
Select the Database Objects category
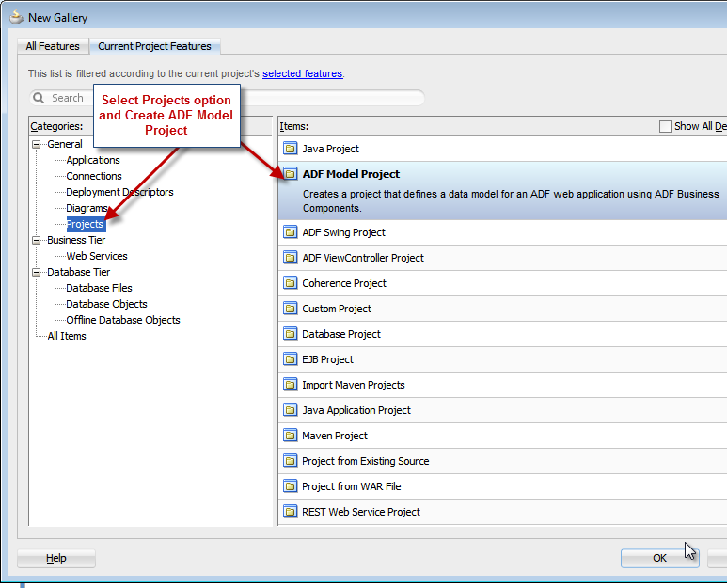[106, 304]
